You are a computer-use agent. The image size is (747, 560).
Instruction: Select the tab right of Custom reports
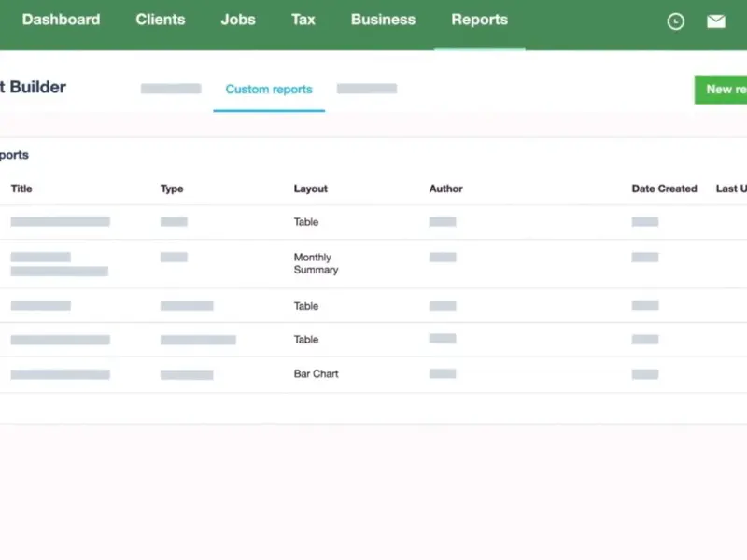click(367, 90)
